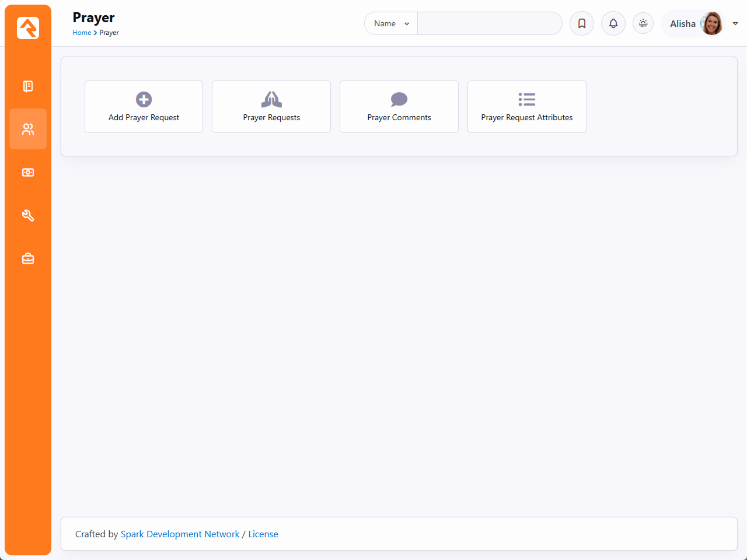Open the briefcase sidebar icon

(28, 258)
